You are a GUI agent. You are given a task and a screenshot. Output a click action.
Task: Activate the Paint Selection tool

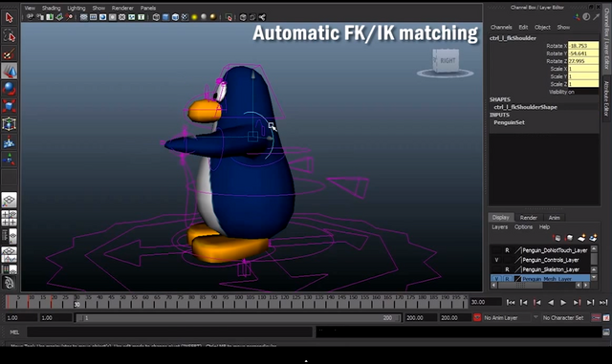(x=9, y=54)
